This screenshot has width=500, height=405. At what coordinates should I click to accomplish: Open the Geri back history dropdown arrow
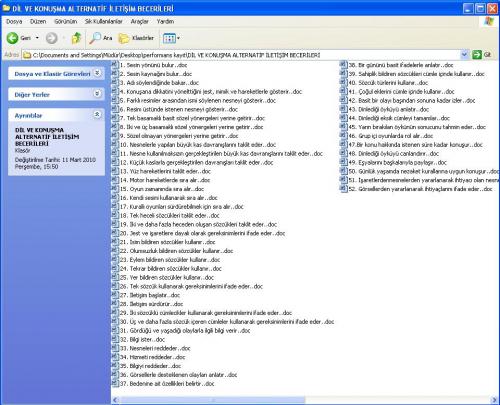pyautogui.click(x=37, y=38)
